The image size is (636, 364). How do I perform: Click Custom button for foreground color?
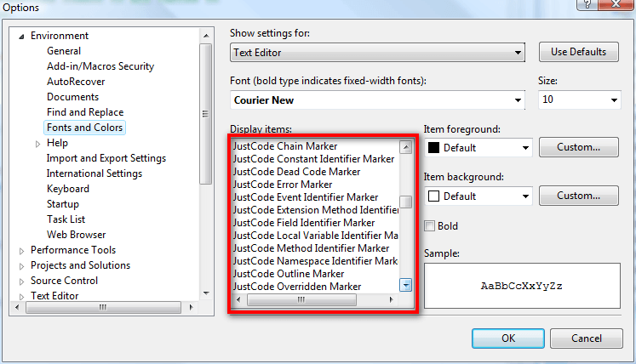coord(578,147)
